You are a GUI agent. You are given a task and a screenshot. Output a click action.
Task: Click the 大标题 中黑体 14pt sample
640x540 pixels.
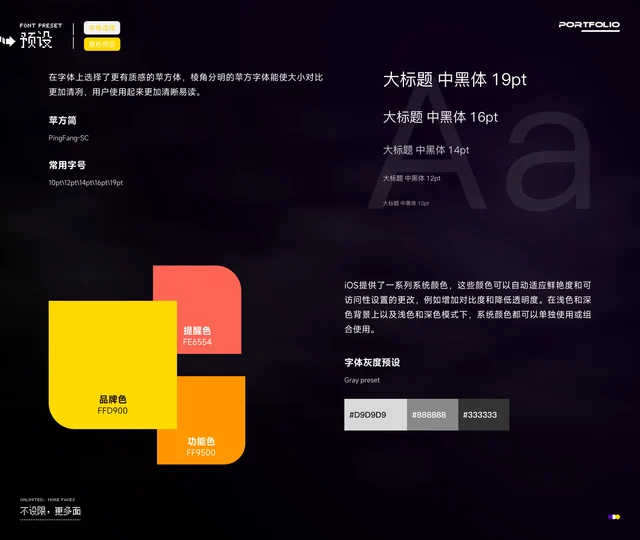click(426, 150)
